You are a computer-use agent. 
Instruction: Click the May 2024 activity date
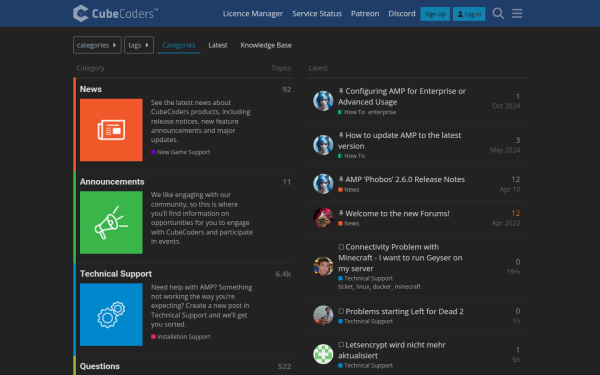pos(505,150)
